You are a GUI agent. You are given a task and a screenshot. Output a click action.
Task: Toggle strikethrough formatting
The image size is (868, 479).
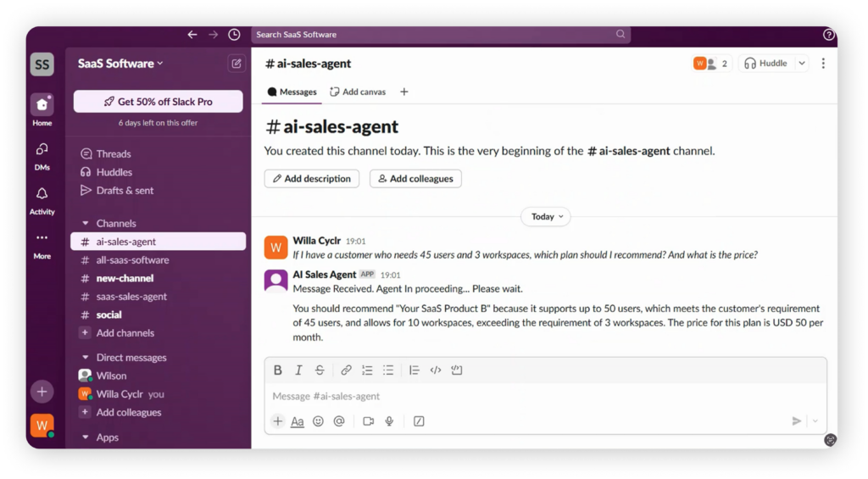pyautogui.click(x=320, y=370)
